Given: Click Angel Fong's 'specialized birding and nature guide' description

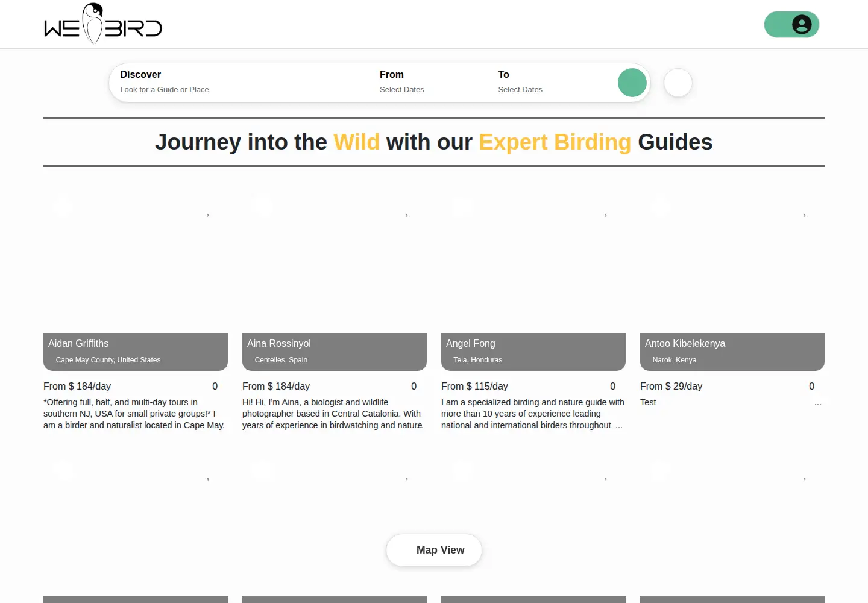Looking at the screenshot, I should (x=533, y=414).
